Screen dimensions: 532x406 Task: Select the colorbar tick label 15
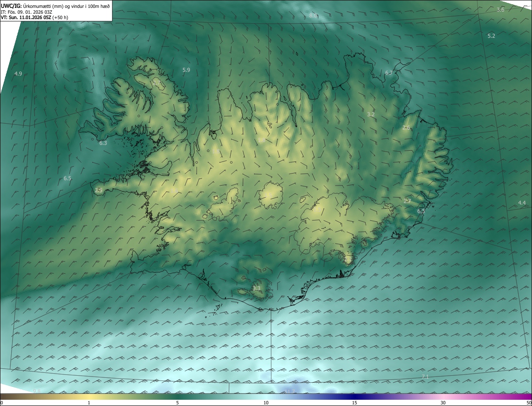(x=355, y=403)
